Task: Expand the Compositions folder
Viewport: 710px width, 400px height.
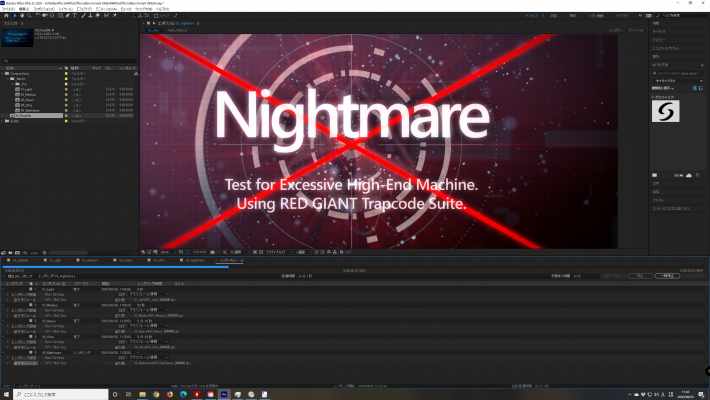Action: pyautogui.click(x=4, y=73)
